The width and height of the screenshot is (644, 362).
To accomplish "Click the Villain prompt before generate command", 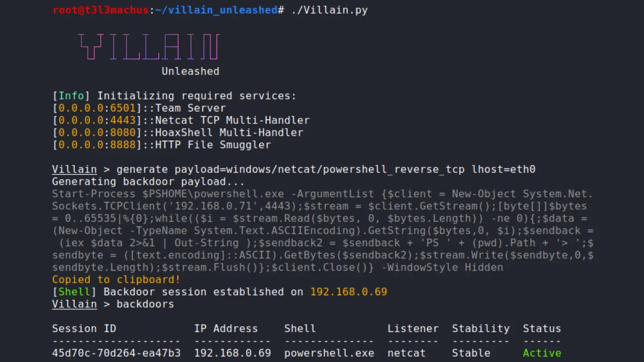I will [x=74, y=169].
